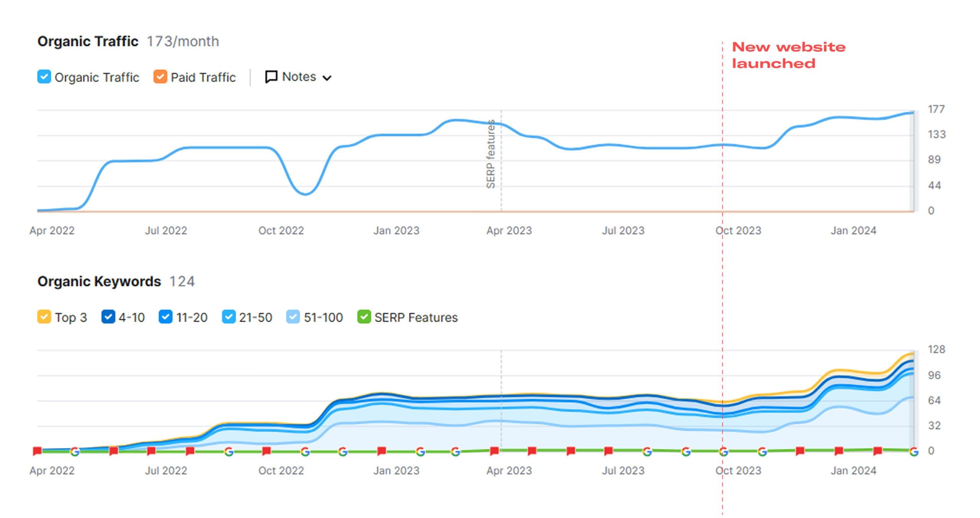Click the 44 value on the traffic axis
The width and height of the screenshot is (980, 518).
pyautogui.click(x=934, y=186)
